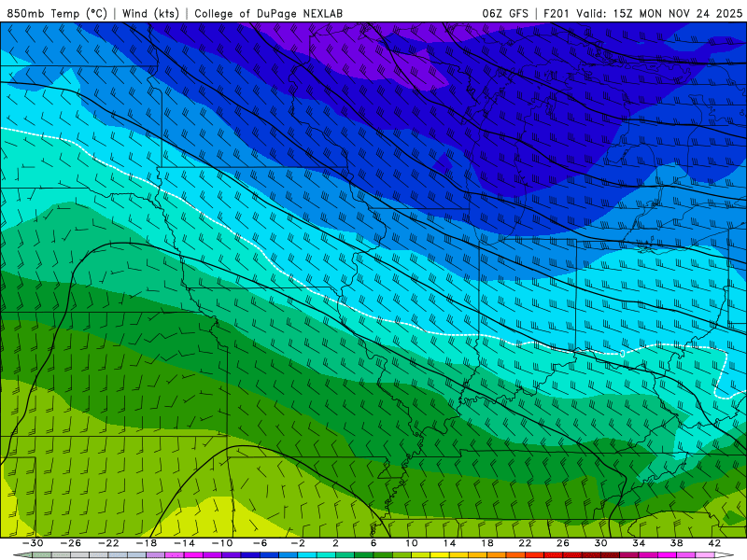
Task: Click the 30 legend value
Action: point(600,543)
